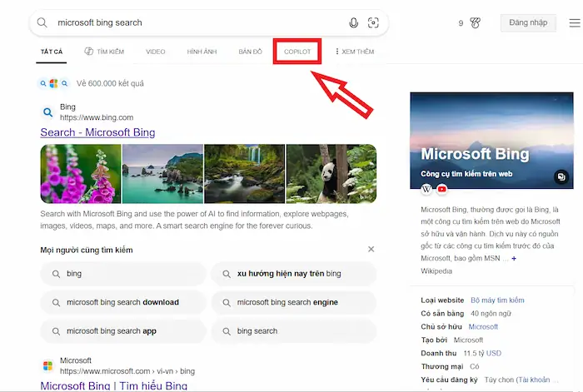Click the colorful search icons beside result count
The image size is (583, 392).
point(54,83)
